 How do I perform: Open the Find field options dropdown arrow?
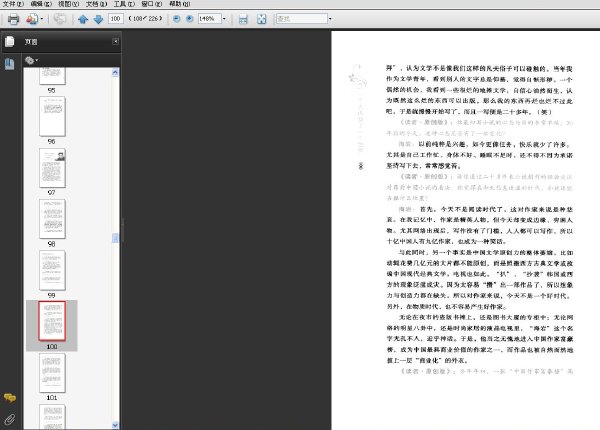pyautogui.click(x=330, y=18)
